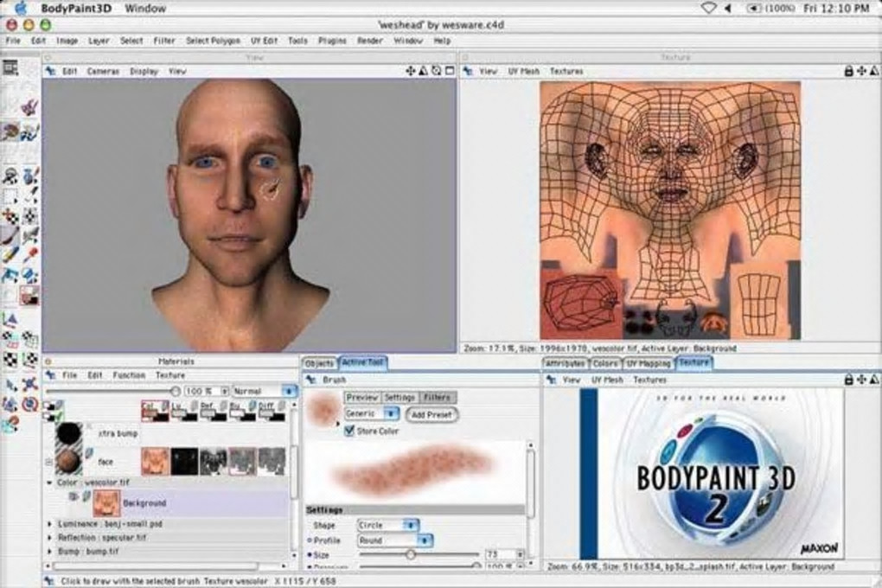Image resolution: width=882 pixels, height=588 pixels.
Task: Open the Function menu in Materials panel
Action: coord(129,374)
